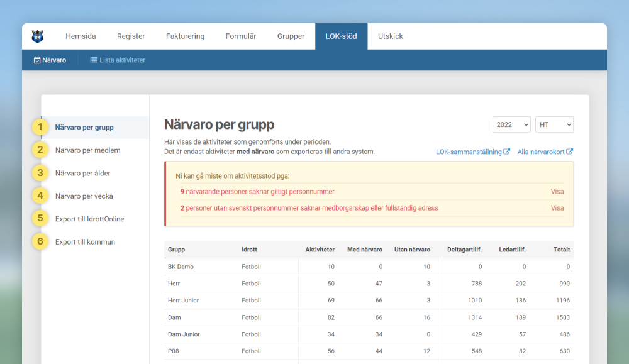Select the LOK-stöd tab
This screenshot has height=364, width=629.
[342, 36]
